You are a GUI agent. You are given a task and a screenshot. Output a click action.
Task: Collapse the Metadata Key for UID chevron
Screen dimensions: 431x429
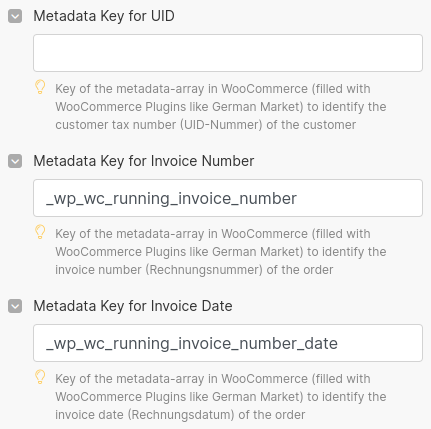(15, 16)
